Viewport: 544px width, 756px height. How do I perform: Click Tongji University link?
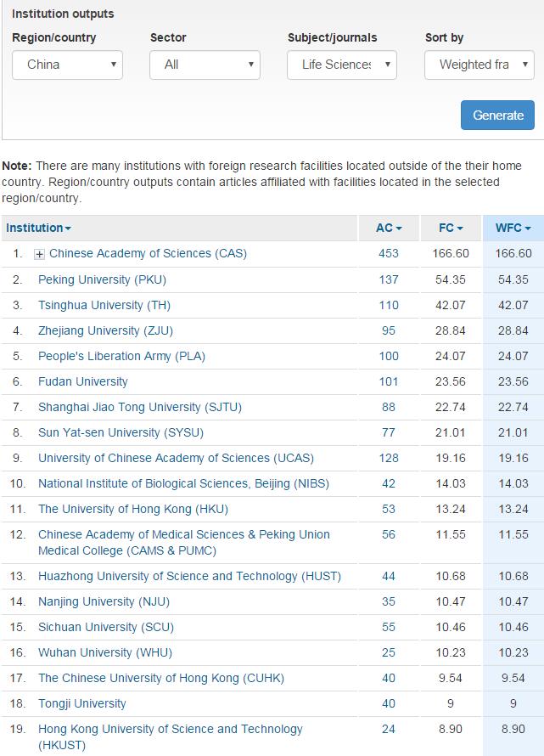click(x=82, y=703)
